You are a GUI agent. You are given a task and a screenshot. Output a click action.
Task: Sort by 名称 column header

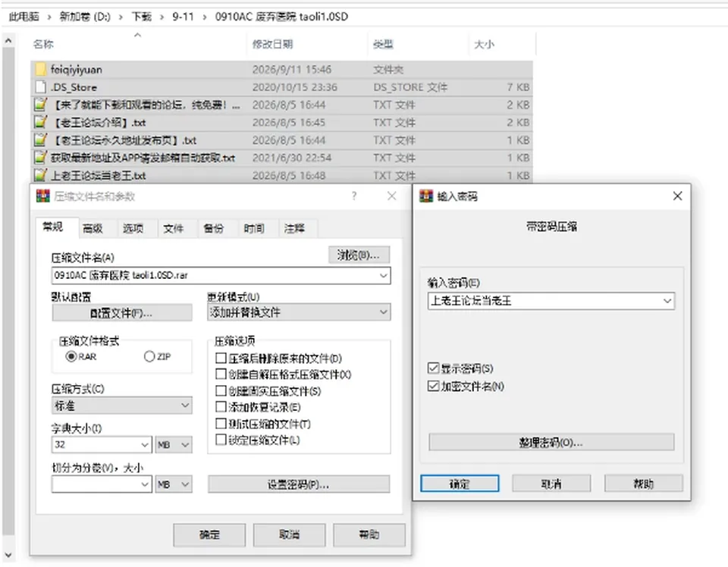43,44
